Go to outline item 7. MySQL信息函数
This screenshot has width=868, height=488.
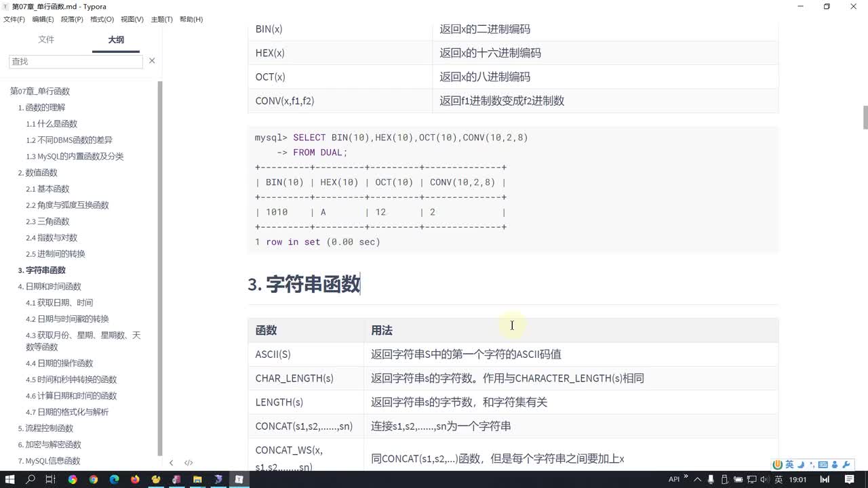click(x=49, y=461)
